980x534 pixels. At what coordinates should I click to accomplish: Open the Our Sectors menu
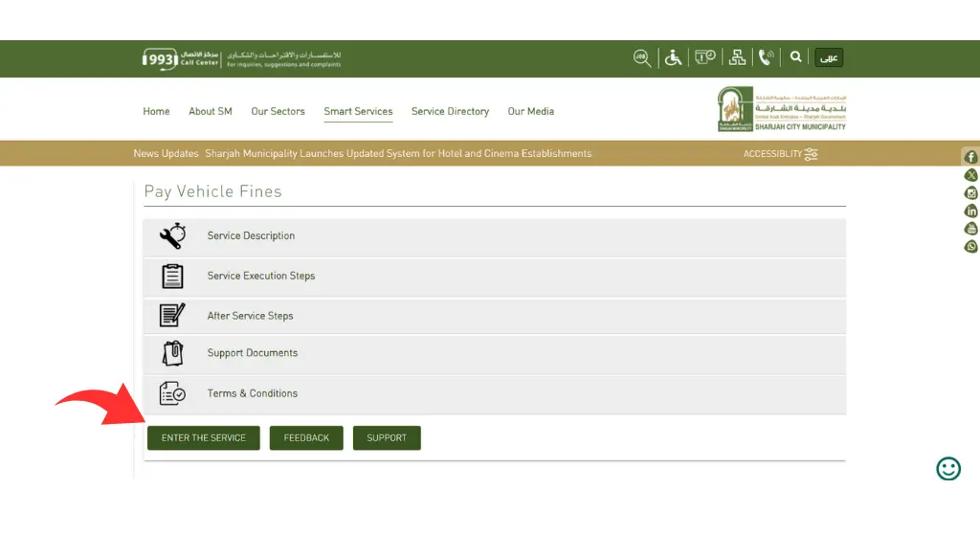[278, 111]
